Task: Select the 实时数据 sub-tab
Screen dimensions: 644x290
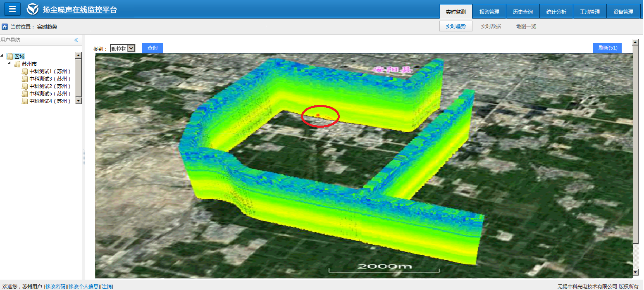Action: click(491, 26)
